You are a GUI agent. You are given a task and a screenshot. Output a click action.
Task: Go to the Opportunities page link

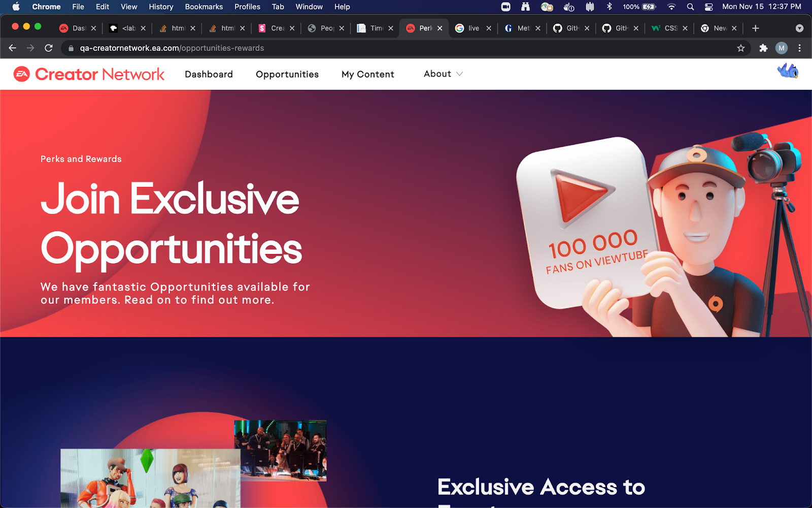287,74
